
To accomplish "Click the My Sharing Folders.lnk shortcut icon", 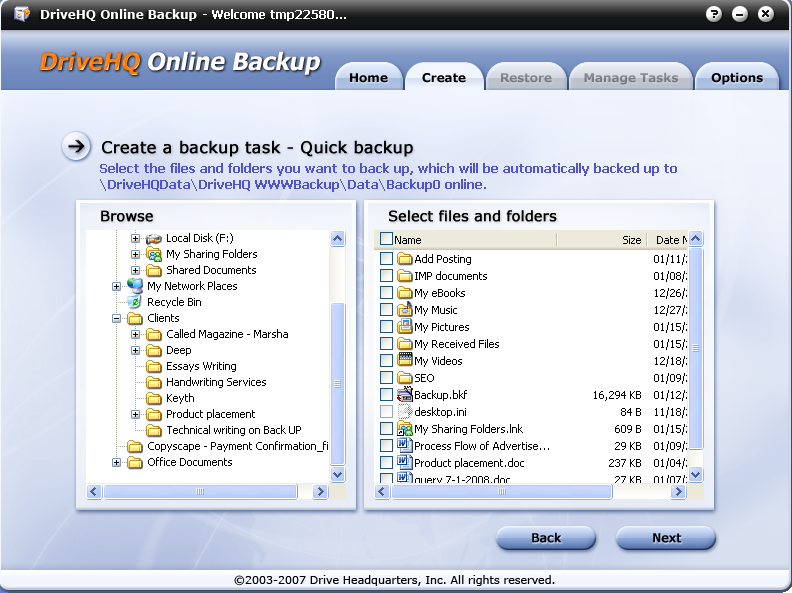I will click(x=405, y=429).
